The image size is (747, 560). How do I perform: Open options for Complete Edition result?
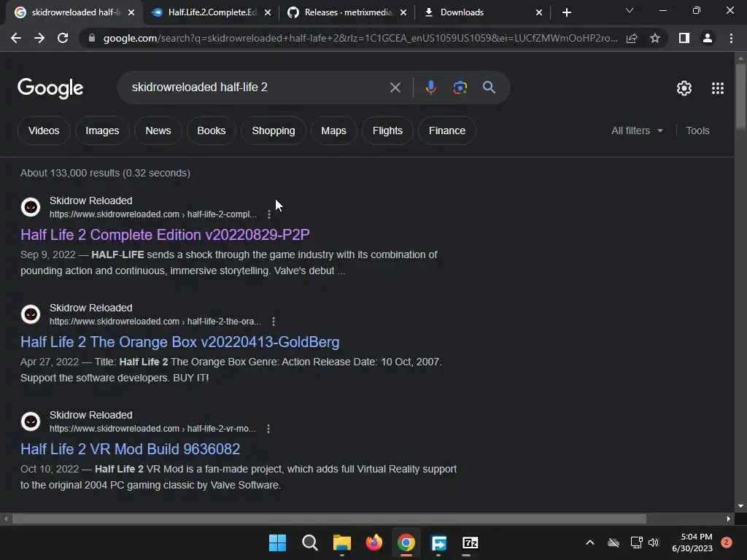269,214
